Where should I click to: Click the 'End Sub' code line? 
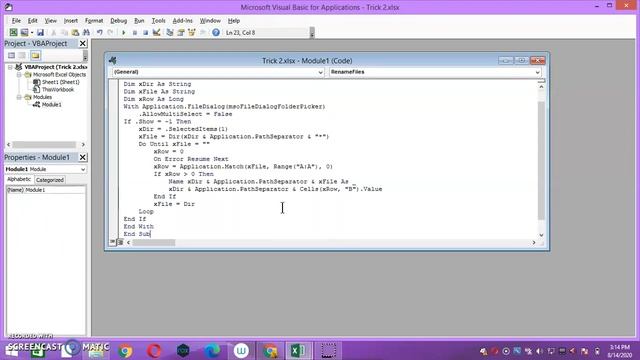137,234
